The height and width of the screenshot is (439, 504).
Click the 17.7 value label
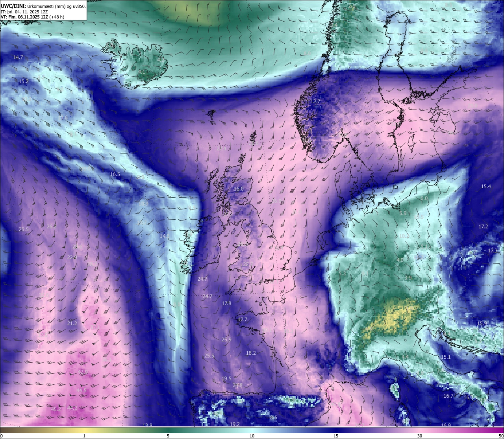pos(242,320)
